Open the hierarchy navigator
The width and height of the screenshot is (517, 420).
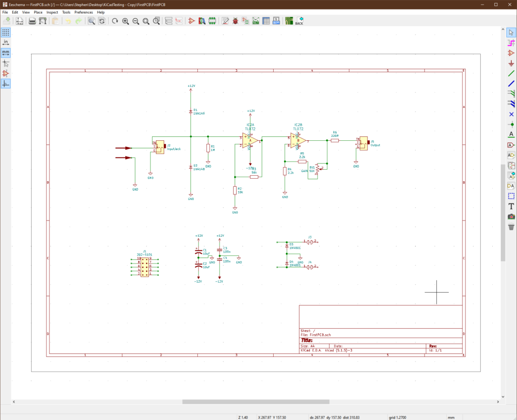pyautogui.click(x=169, y=21)
